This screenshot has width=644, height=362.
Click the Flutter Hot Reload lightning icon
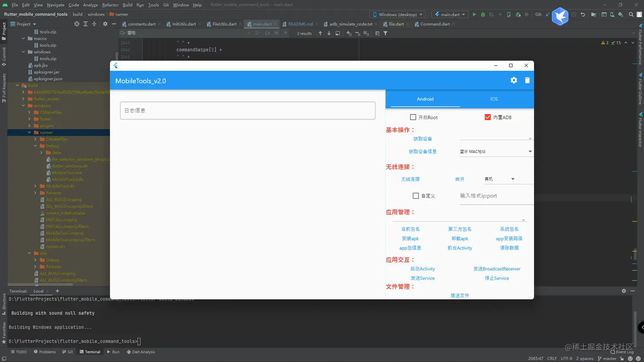point(500,14)
